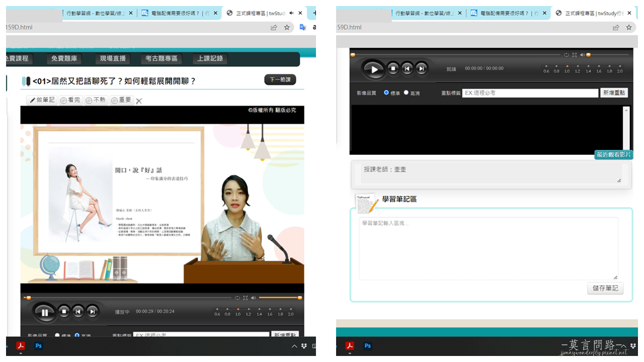Open the 上課記錄 menu
The image size is (644, 362).
pos(210,58)
